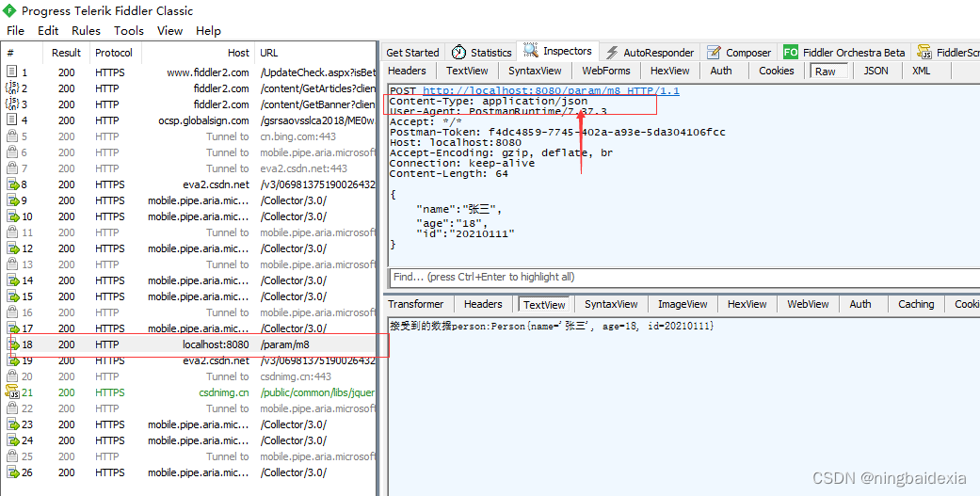Select response TextView tab
This screenshot has height=496, width=980.
[544, 305]
